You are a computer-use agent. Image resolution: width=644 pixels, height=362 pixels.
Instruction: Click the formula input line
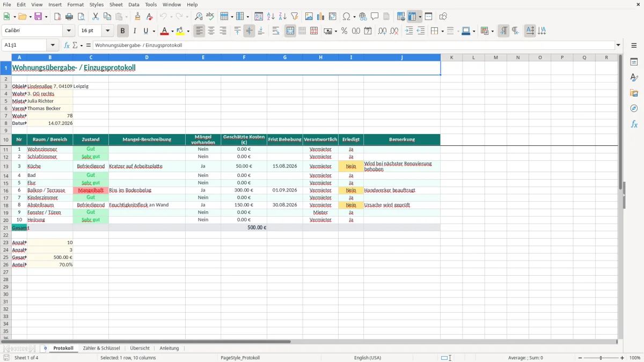[354, 45]
